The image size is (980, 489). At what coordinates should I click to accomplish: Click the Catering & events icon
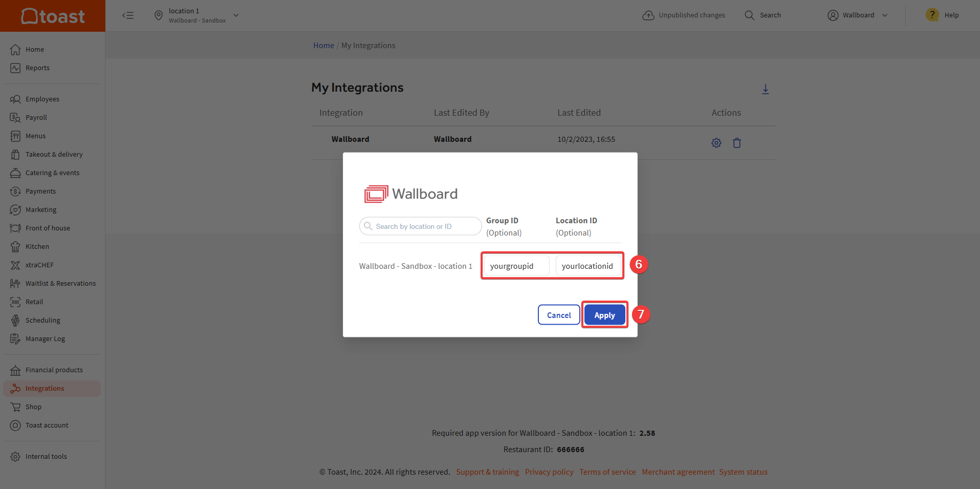pyautogui.click(x=15, y=173)
